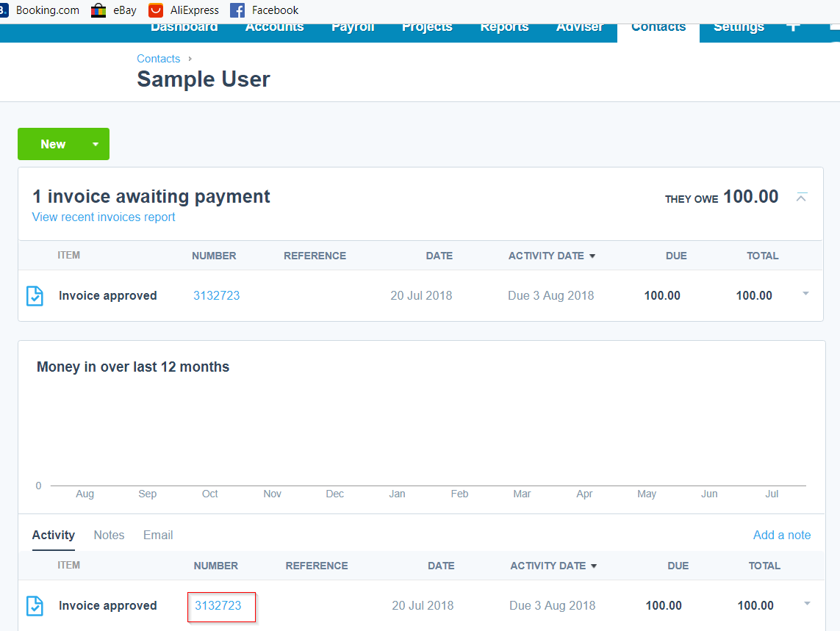Click the Facebook bookmark icon

pyautogui.click(x=237, y=10)
